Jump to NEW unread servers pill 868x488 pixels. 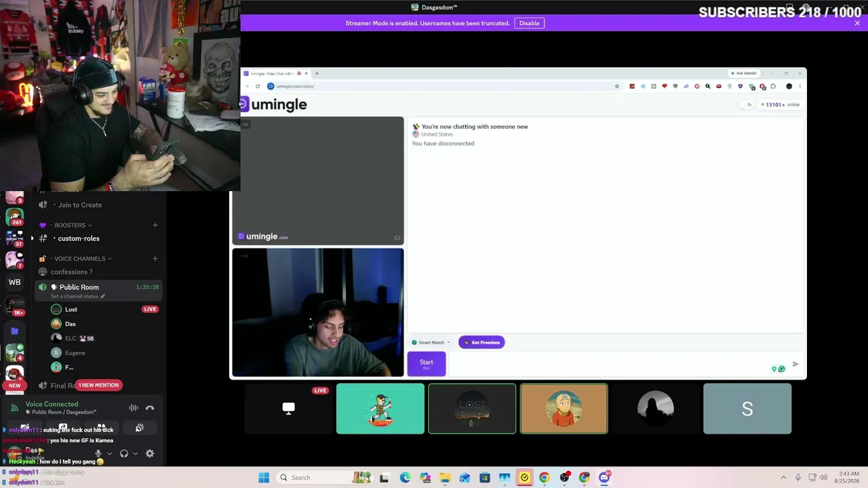(x=14, y=385)
